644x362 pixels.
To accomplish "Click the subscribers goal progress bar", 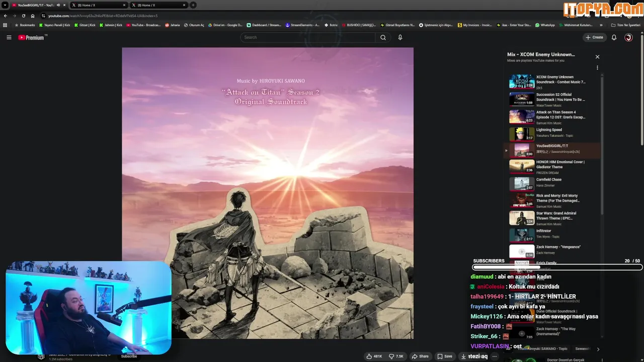I will [x=557, y=267].
